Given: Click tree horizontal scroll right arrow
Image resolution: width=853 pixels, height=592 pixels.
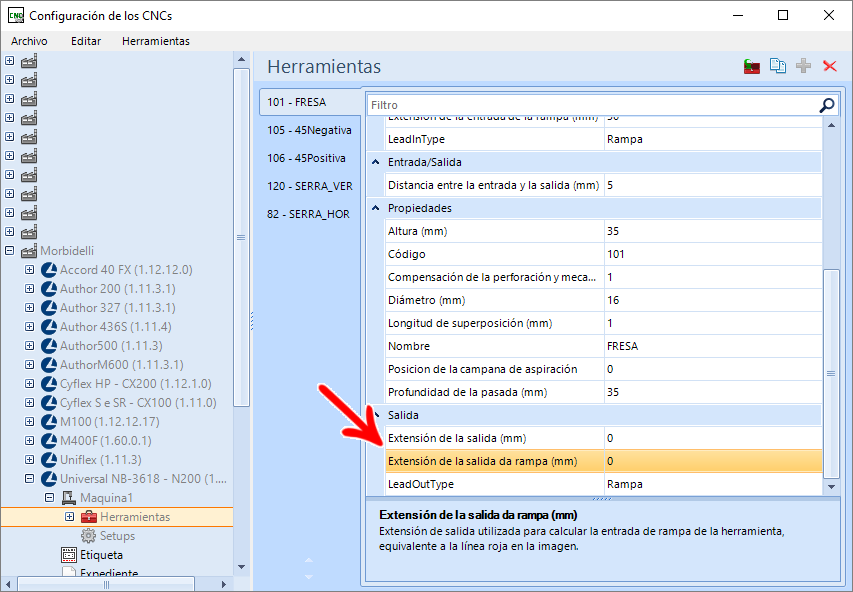Looking at the screenshot, I should (x=224, y=584).
